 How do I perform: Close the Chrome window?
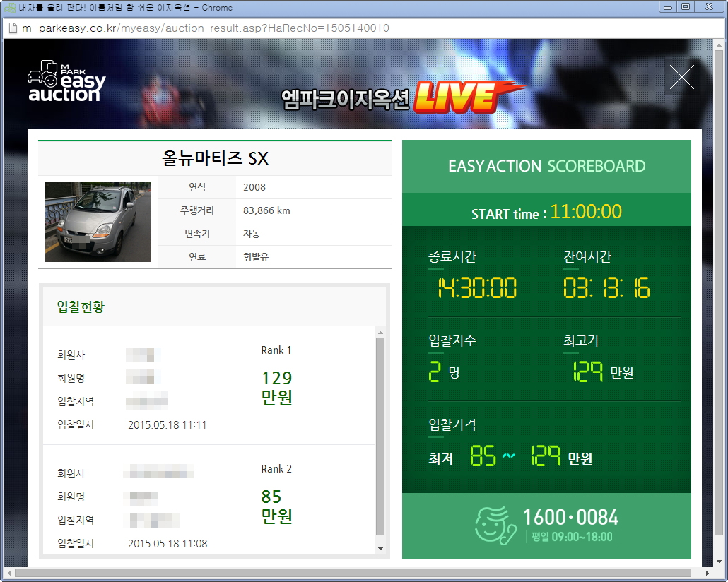click(709, 7)
